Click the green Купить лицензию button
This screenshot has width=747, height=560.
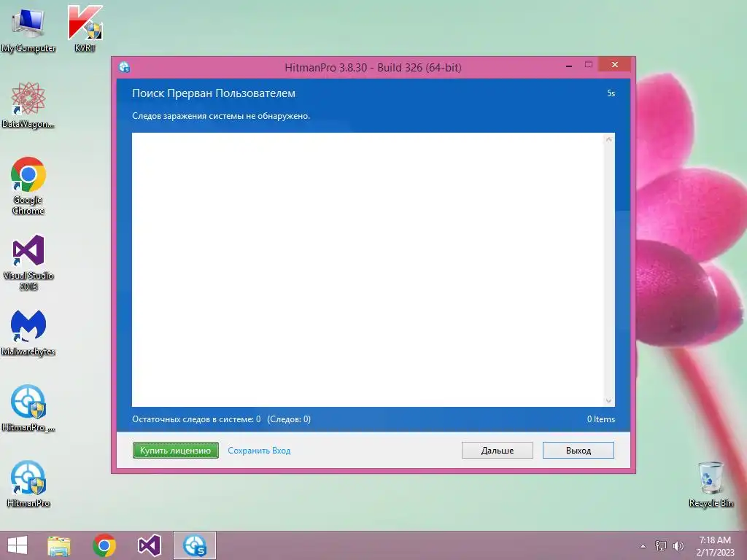click(x=175, y=451)
